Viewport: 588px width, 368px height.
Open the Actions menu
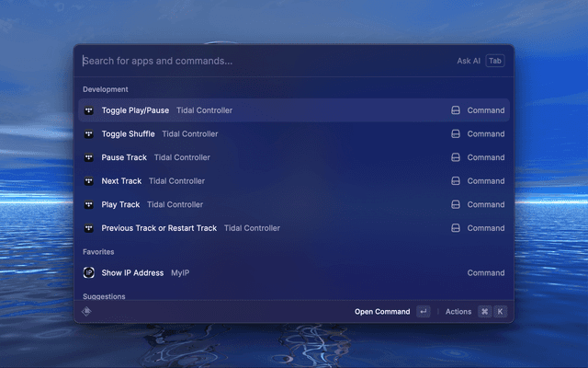458,312
